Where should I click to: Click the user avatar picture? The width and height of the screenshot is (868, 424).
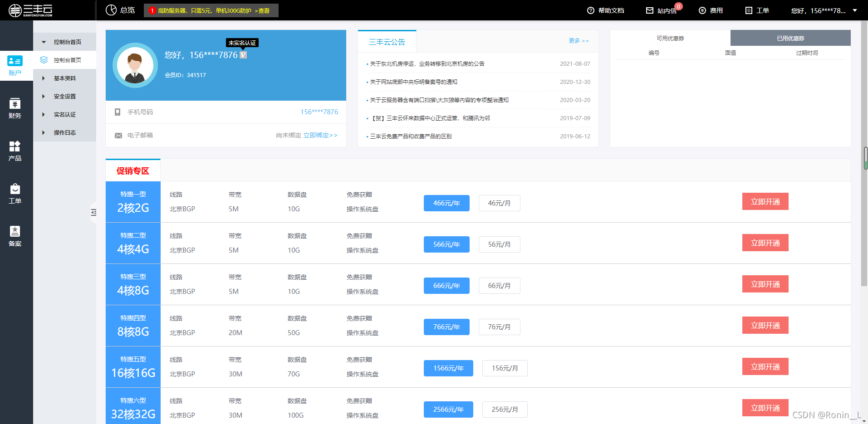(x=135, y=65)
